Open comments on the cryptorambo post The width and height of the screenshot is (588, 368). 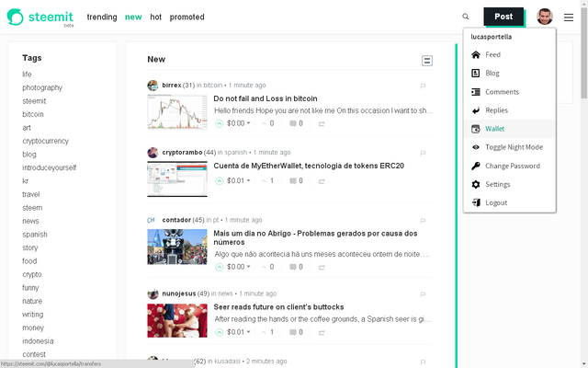pyautogui.click(x=296, y=181)
